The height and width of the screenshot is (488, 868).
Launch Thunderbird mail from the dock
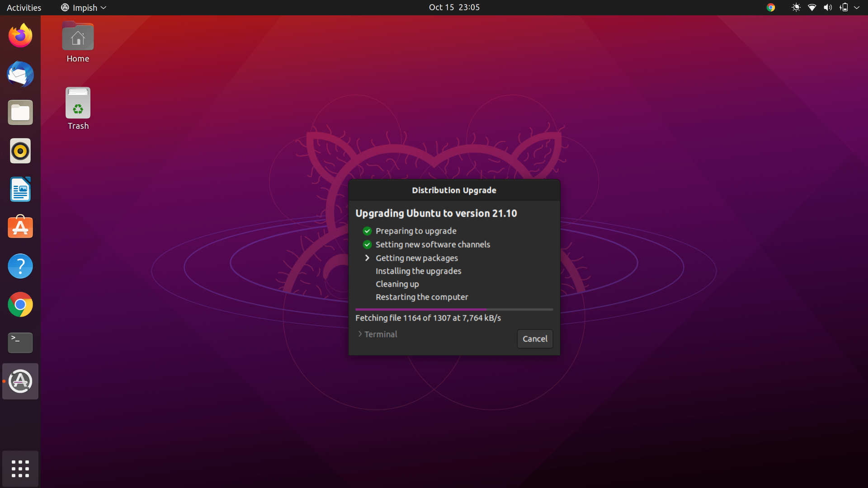[20, 74]
